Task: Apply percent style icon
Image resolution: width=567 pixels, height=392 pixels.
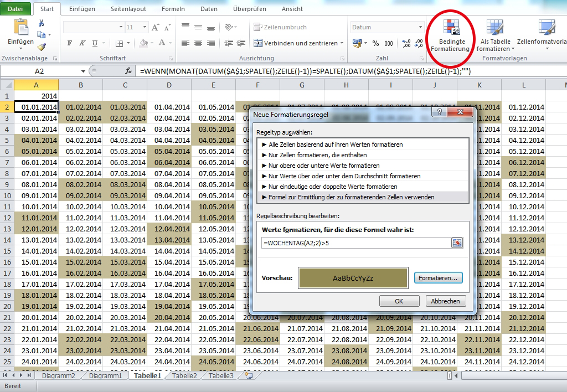Action: click(376, 43)
